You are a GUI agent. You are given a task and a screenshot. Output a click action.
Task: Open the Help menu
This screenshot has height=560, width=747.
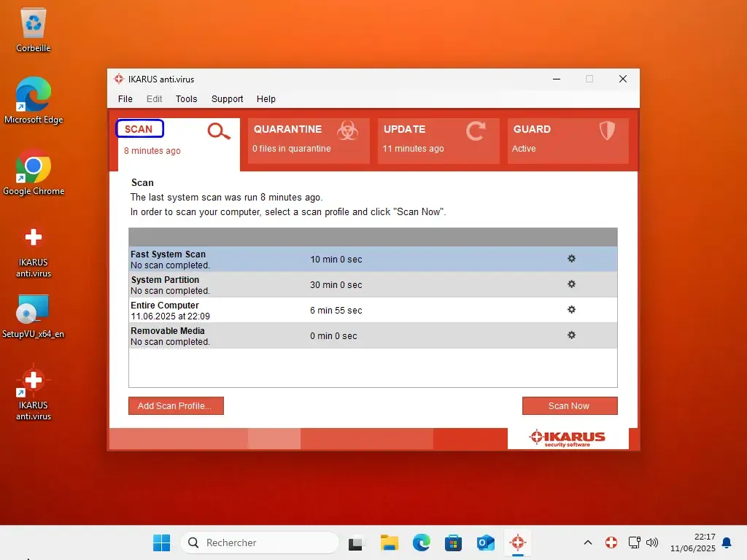coord(266,99)
